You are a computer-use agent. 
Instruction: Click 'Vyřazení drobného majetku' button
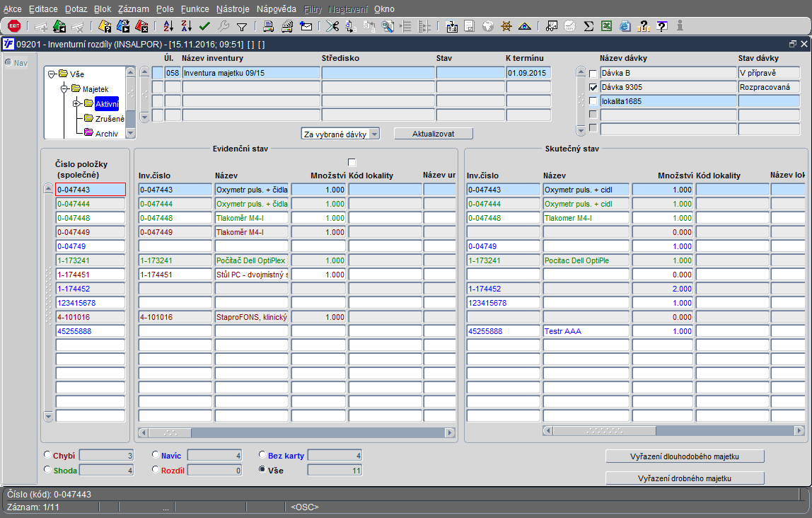click(685, 478)
